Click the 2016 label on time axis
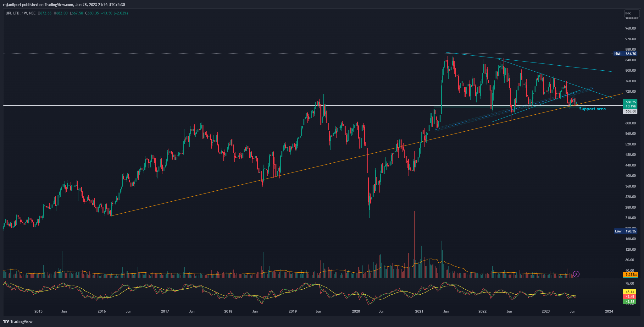The image size is (644, 327). [102, 312]
